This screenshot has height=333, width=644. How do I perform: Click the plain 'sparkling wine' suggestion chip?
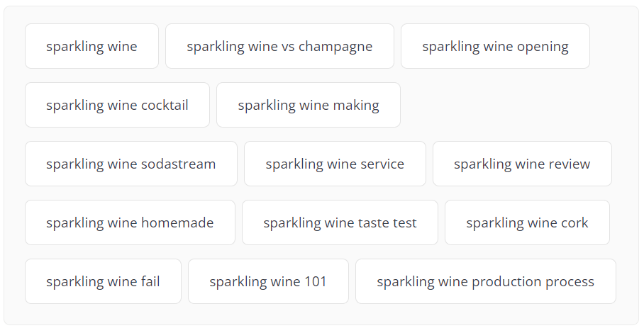(x=91, y=46)
